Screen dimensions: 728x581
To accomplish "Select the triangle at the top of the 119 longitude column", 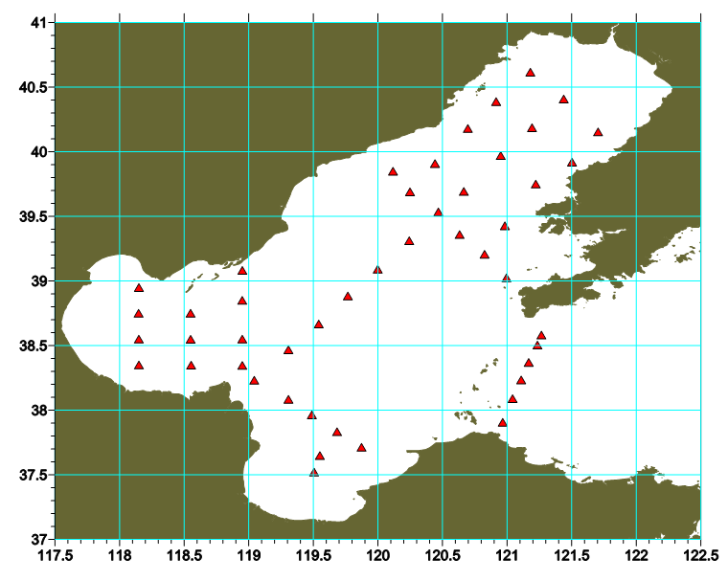I will [x=242, y=271].
